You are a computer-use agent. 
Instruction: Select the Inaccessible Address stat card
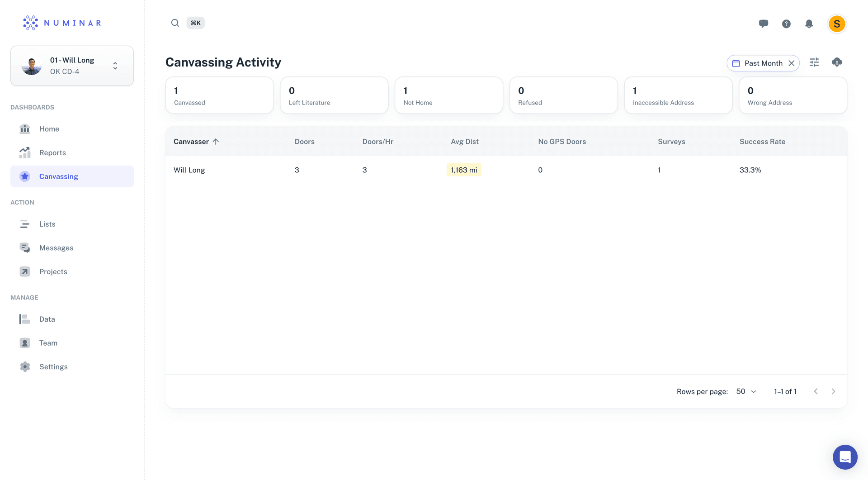678,95
